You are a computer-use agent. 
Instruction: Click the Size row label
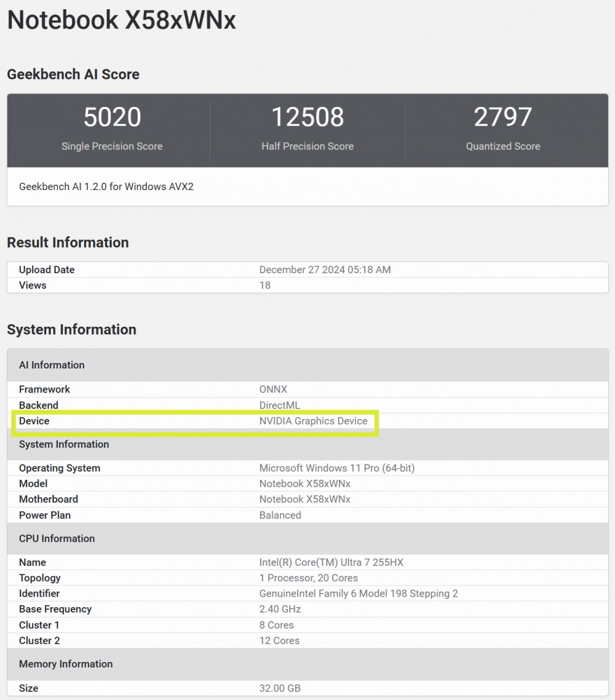click(28, 688)
